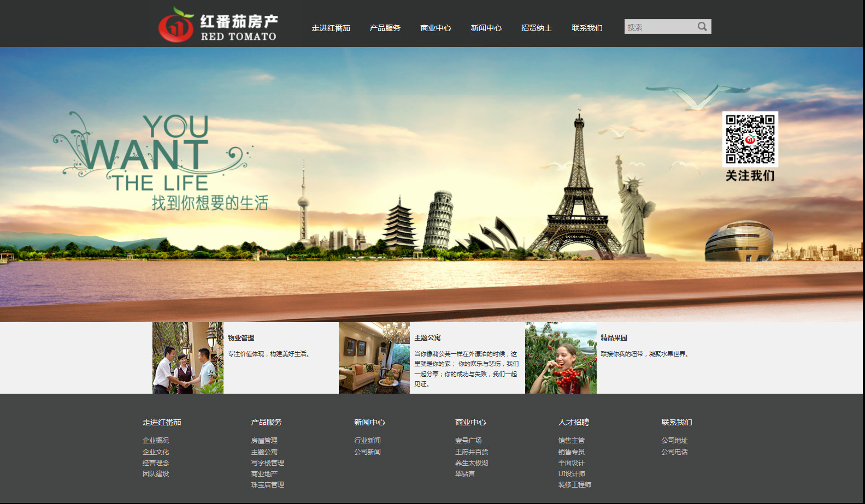Visit 翠钻宫 footer link

465,474
